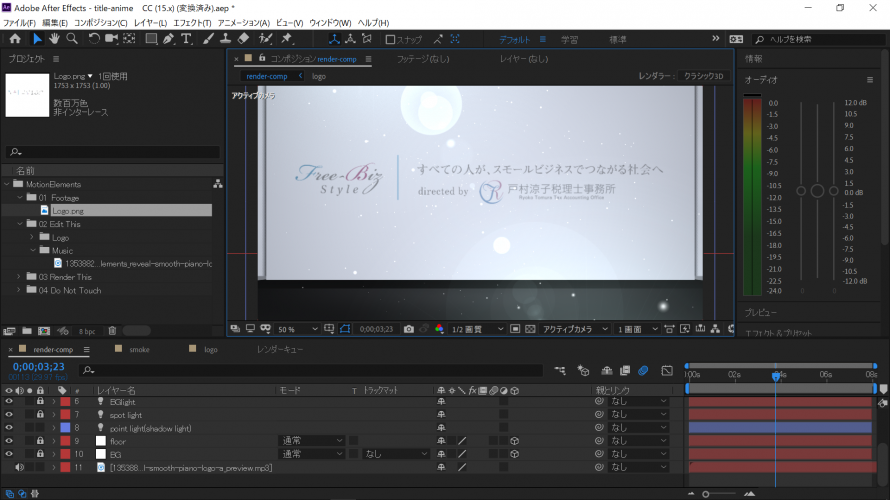
Task: Toggle transparency grid icon in viewer
Action: (530, 329)
